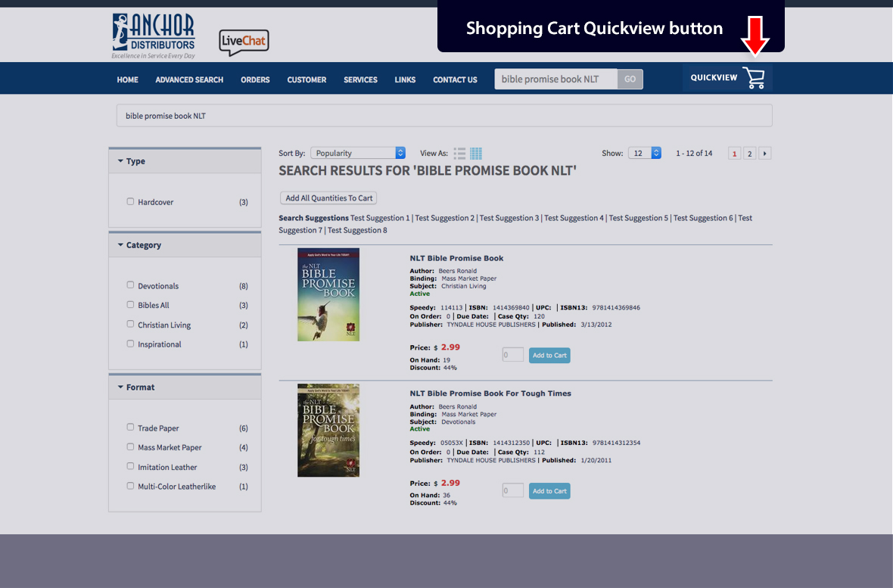Enable the Inspirational category filter

click(x=130, y=344)
